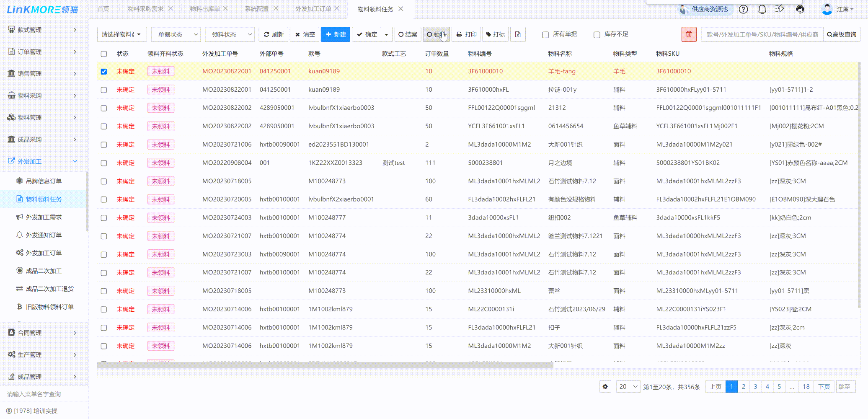
Task: Click the customer service headset icon
Action: (800, 9)
